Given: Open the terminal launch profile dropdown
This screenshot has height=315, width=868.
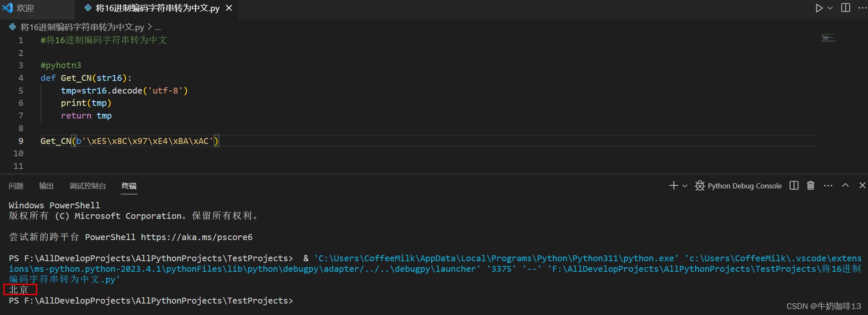Looking at the screenshot, I should point(685,186).
